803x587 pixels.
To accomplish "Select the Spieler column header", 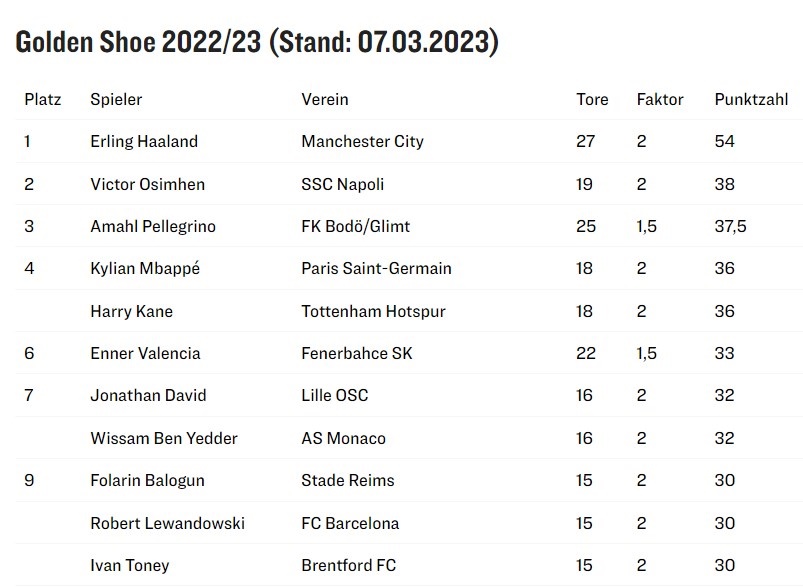I will [x=116, y=99].
